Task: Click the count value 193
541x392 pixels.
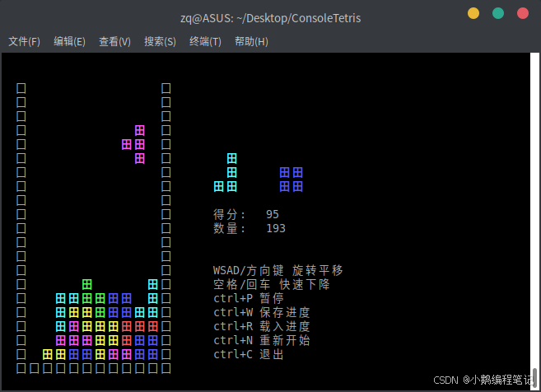Action: [276, 228]
